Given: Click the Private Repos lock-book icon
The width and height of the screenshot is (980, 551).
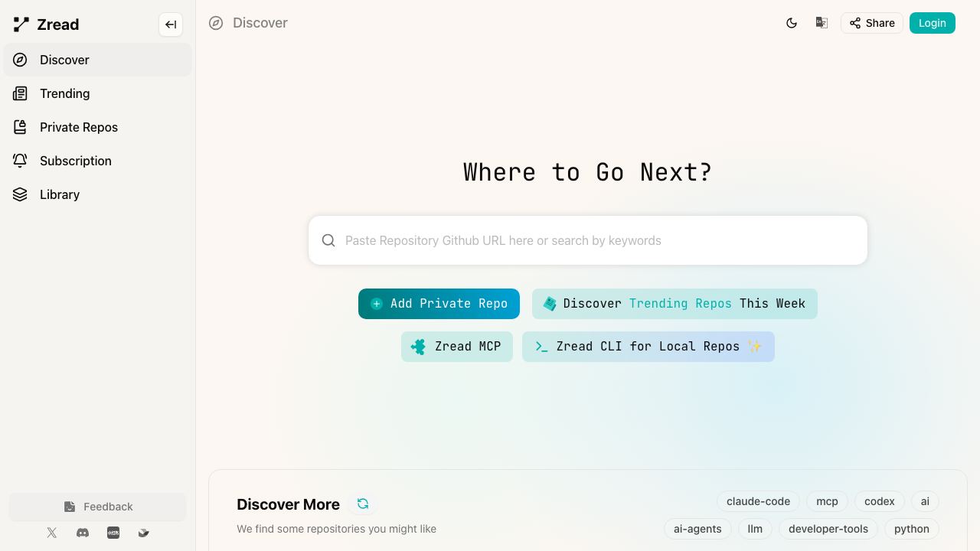Looking at the screenshot, I should (x=20, y=127).
